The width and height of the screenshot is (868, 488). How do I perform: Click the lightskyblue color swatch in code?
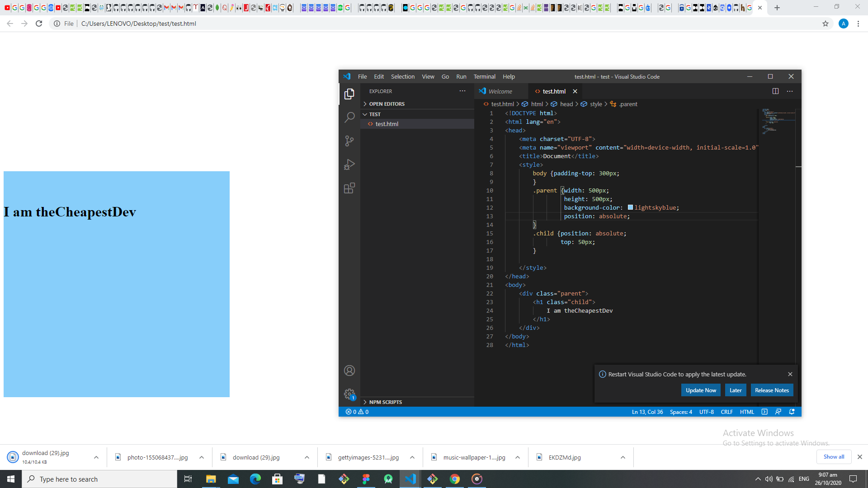coord(630,207)
